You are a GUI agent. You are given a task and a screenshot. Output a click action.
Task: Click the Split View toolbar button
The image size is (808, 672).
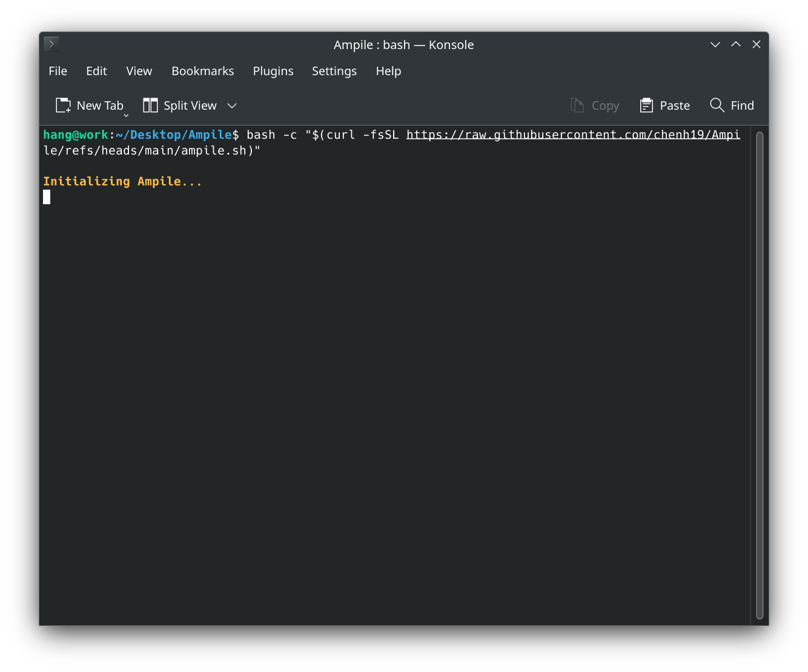(x=180, y=105)
